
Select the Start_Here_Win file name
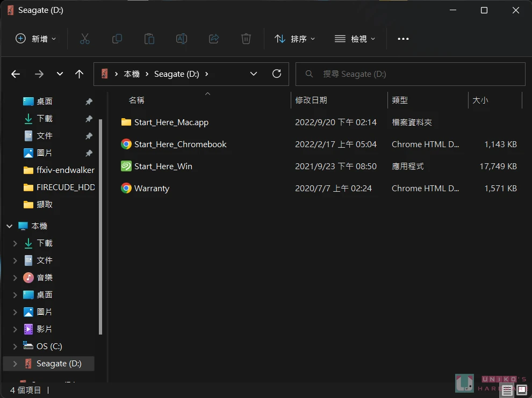(x=163, y=167)
